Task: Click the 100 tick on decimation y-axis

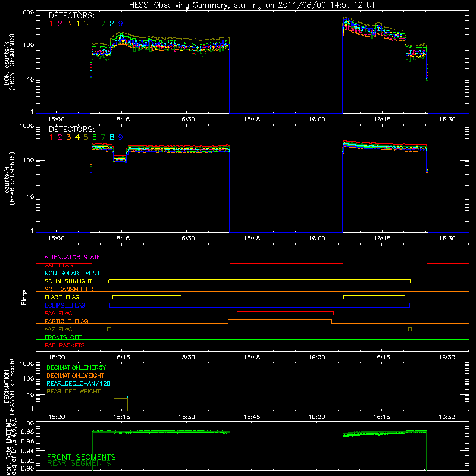Action: (29, 378)
